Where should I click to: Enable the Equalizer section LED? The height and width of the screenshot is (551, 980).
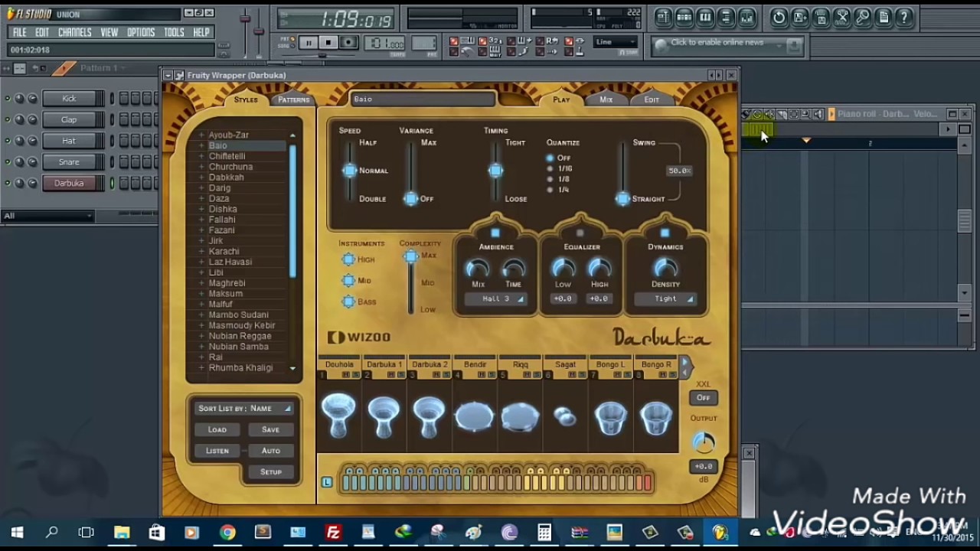(x=580, y=233)
